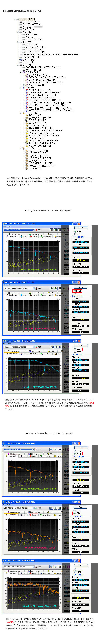98x644 pixels.
Task: Select Write radio in Seagate write window
Action: pyautogui.click(x=75, y=454)
